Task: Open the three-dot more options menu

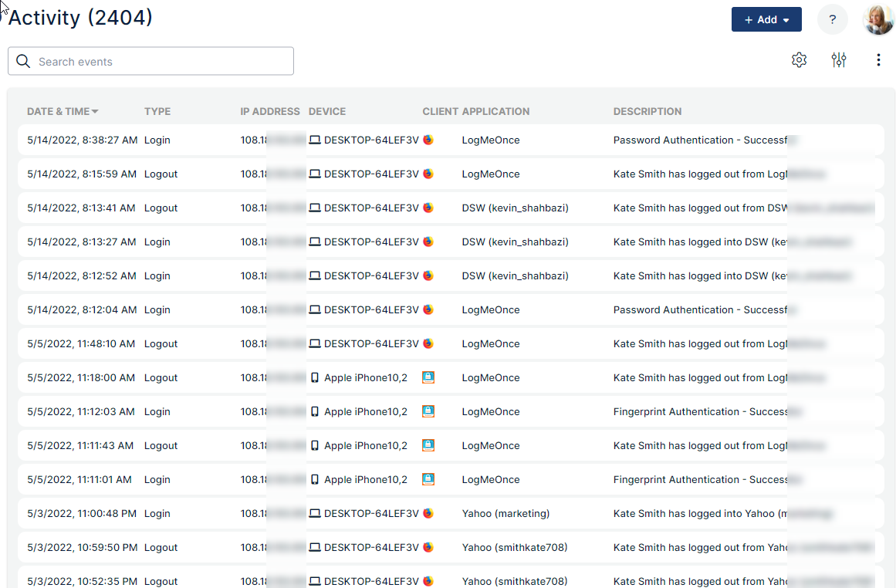Action: pos(878,60)
